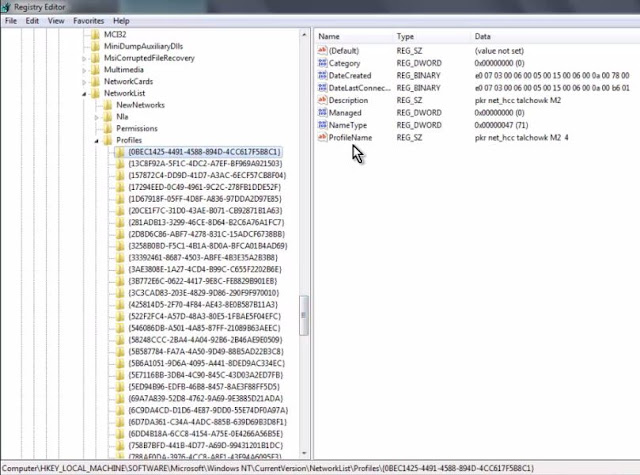Click folder icon of {0BEC1425-4491-4588-894D-4CC617F5B8C1}
Viewport: 640px width, 475px height.
(x=120, y=152)
